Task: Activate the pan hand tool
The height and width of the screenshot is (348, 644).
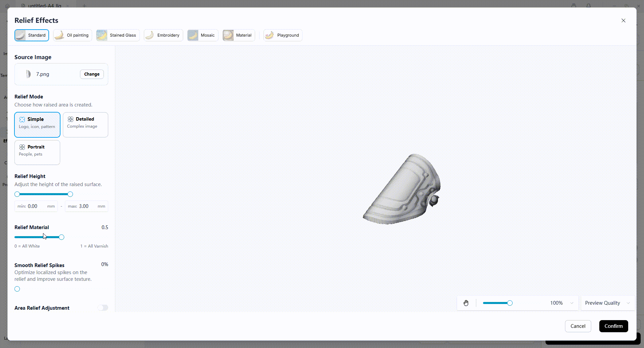Action: [x=466, y=303]
